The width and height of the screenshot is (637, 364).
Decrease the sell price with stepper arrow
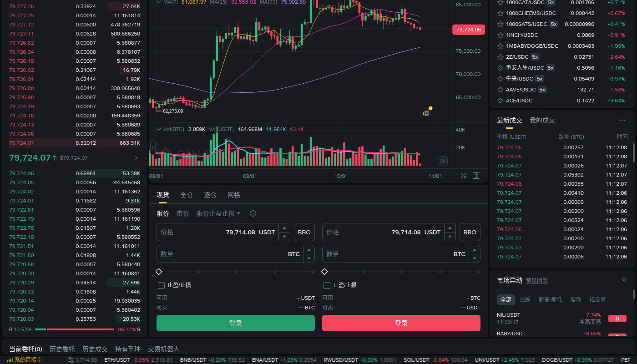tap(450, 237)
